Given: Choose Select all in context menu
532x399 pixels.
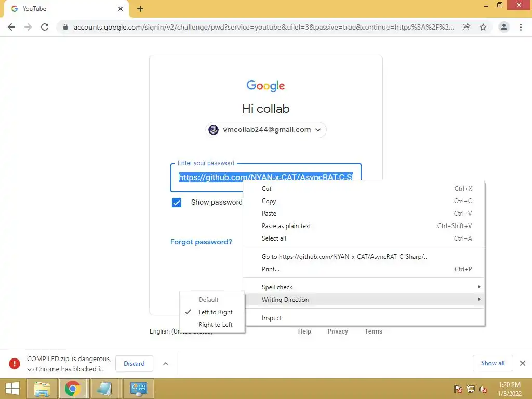Looking at the screenshot, I should [364, 238].
